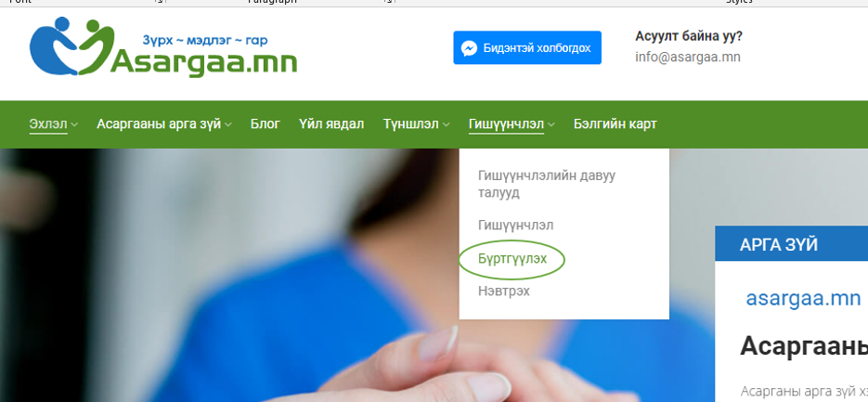Expand the chevron next to Түншлэл
The image size is (868, 402).
point(446,124)
